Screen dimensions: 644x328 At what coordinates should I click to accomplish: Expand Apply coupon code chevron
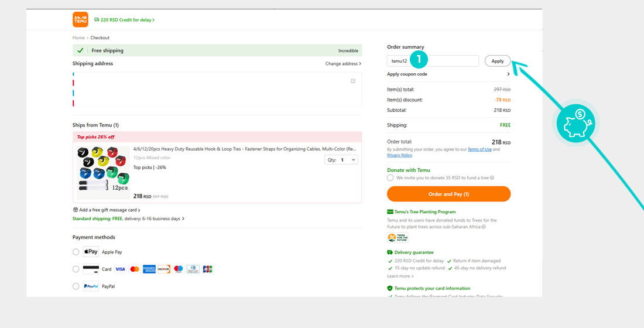[x=508, y=74]
